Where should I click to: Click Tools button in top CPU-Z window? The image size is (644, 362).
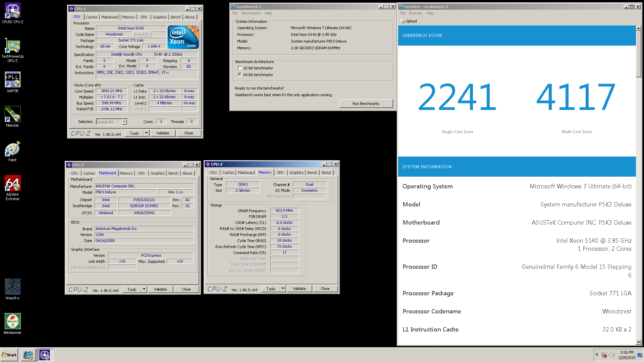134,133
